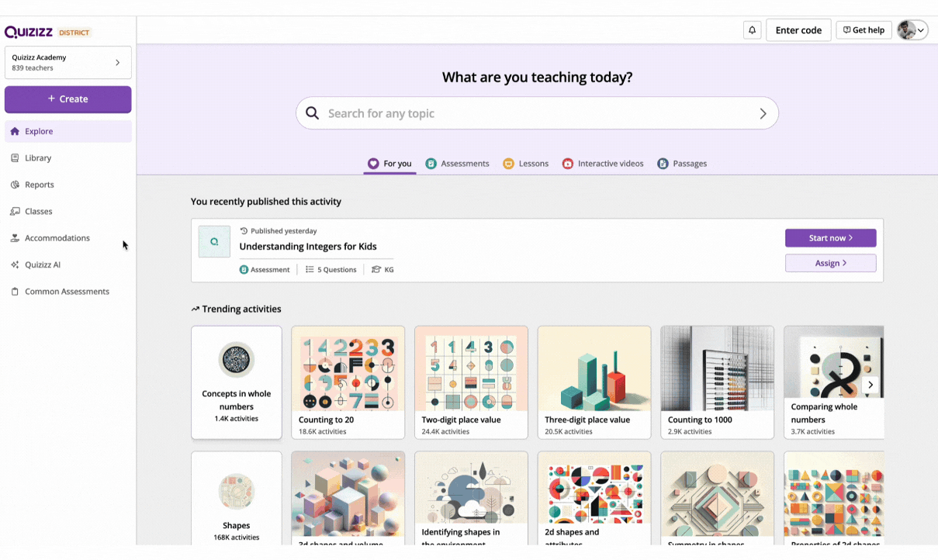
Task: Submit search with the arrow icon
Action: click(763, 113)
